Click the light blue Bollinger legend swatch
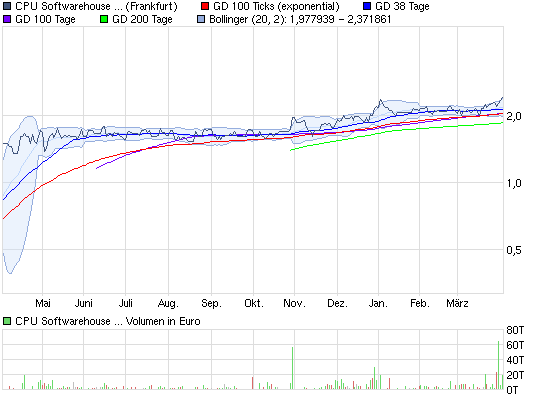This screenshot has width=545, height=411. (201, 19)
